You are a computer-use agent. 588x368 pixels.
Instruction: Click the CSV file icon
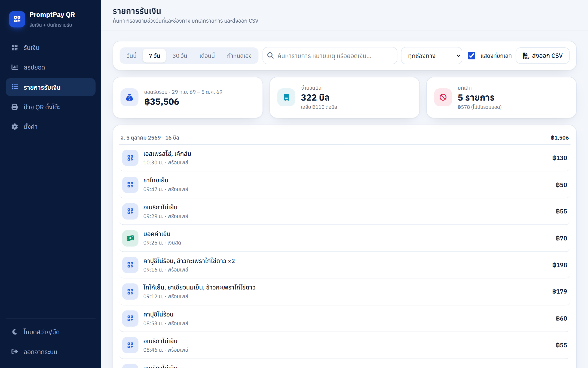[x=525, y=56]
